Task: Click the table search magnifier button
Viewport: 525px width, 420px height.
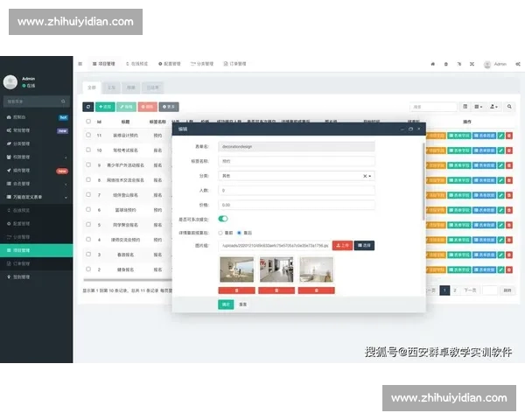Action: click(x=509, y=107)
